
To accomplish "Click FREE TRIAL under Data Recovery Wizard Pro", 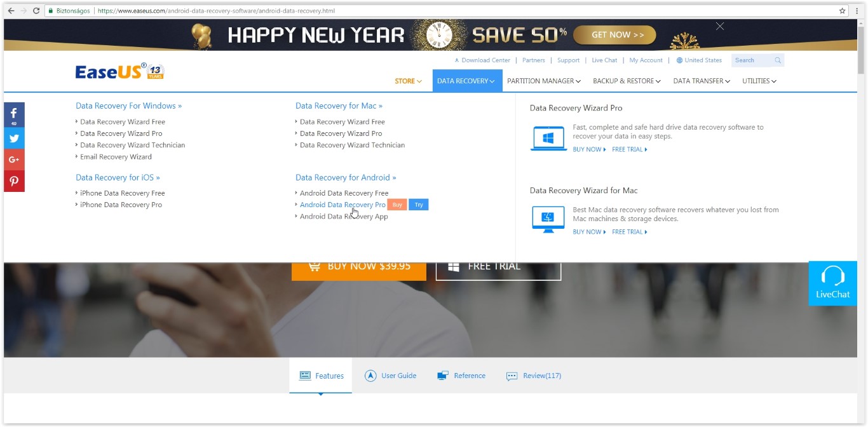I will coord(630,149).
